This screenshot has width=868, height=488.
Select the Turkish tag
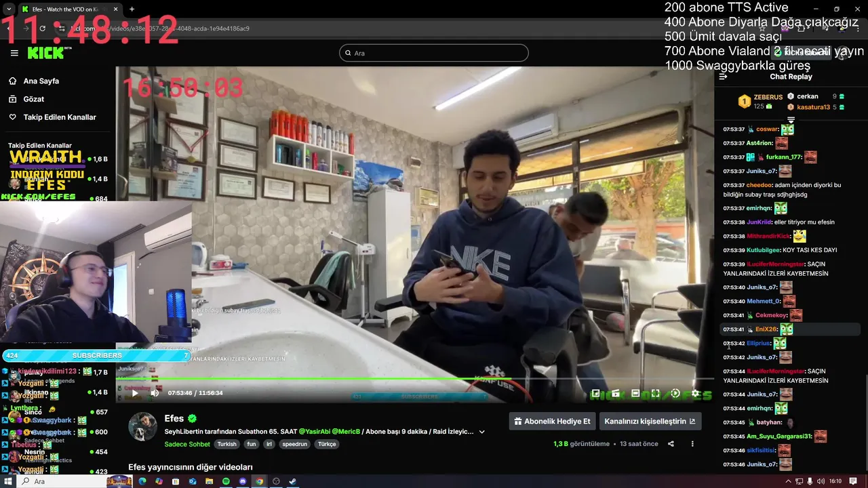pyautogui.click(x=226, y=444)
